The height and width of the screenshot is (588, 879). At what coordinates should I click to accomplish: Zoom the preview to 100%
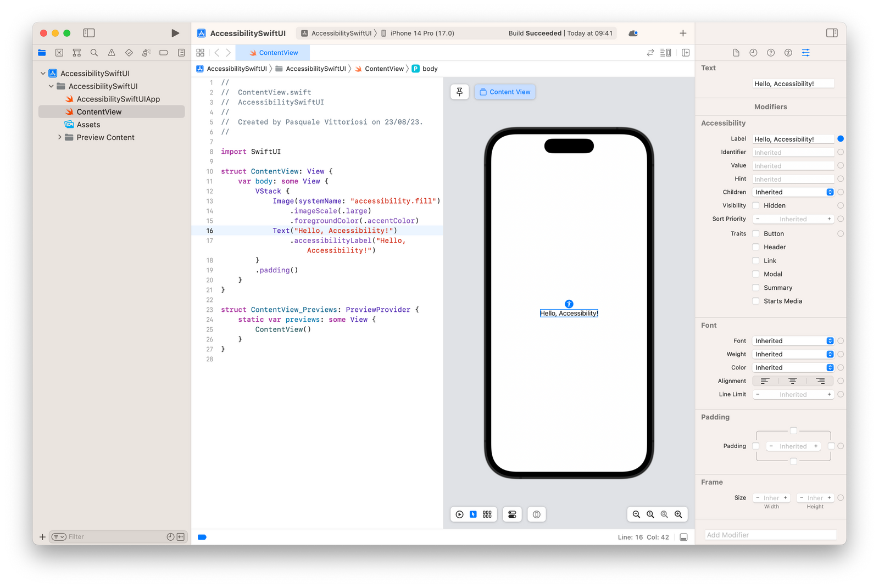(650, 514)
